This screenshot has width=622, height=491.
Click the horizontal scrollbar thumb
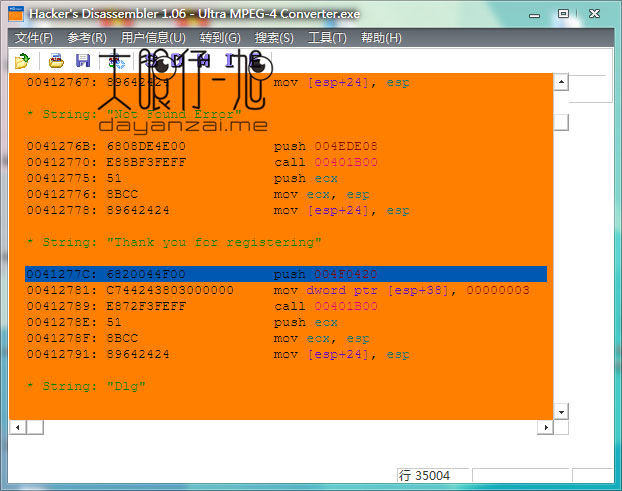[x=35, y=427]
